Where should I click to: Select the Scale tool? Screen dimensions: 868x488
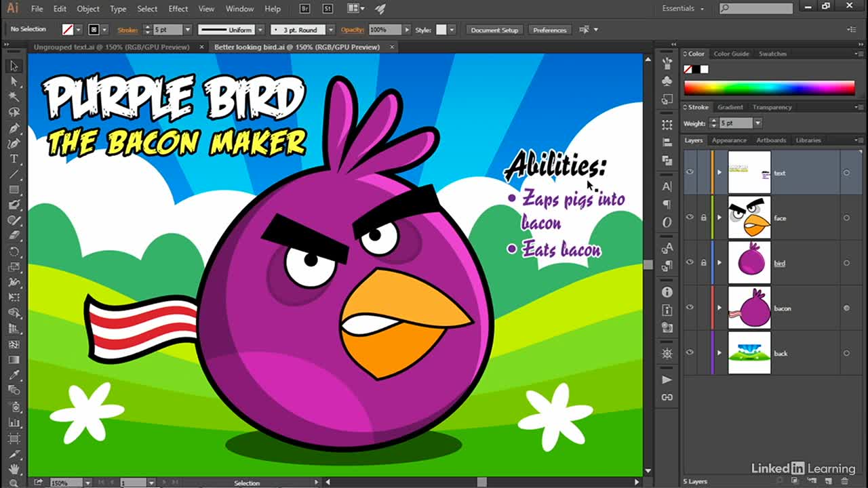tap(14, 266)
